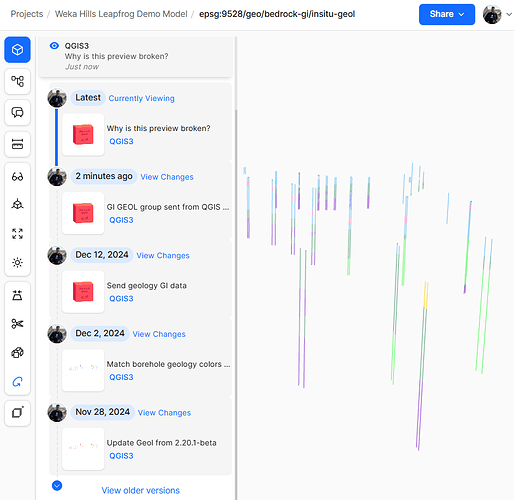The height and width of the screenshot is (500, 514).
Task: Open the Models cube icon panel
Action: pyautogui.click(x=17, y=50)
